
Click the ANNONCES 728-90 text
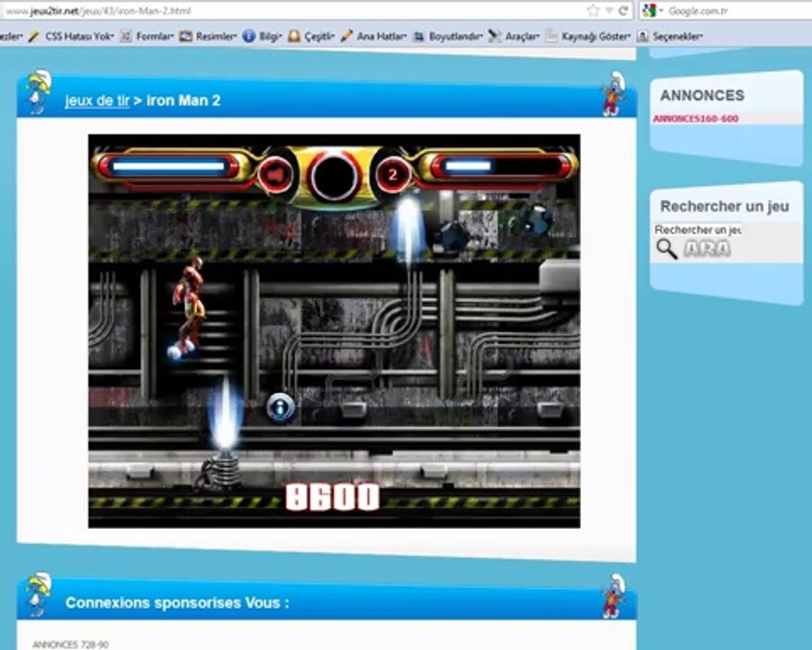point(70,645)
